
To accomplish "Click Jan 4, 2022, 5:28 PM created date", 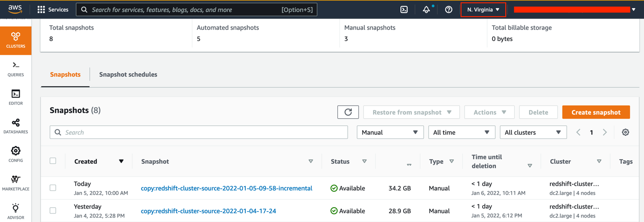I will pos(99,216).
